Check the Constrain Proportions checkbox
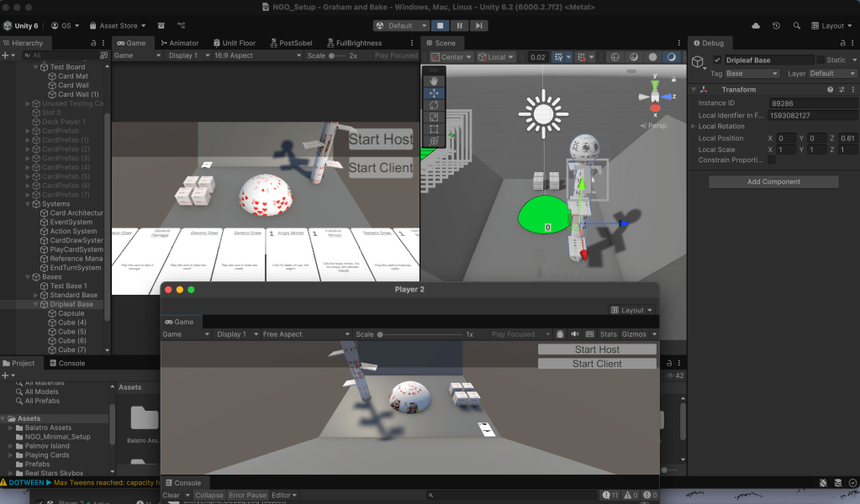The height and width of the screenshot is (504, 860). pos(772,160)
